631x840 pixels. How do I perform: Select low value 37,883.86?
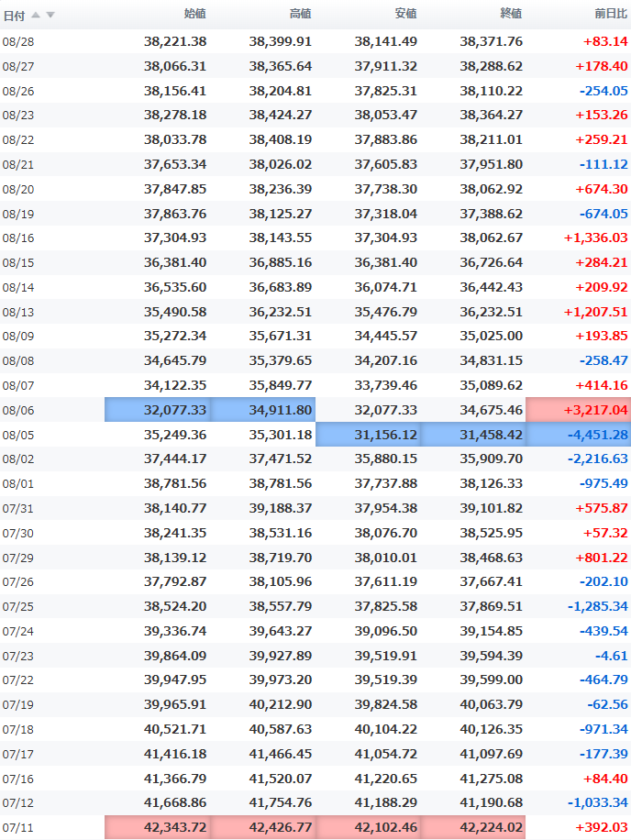point(386,139)
